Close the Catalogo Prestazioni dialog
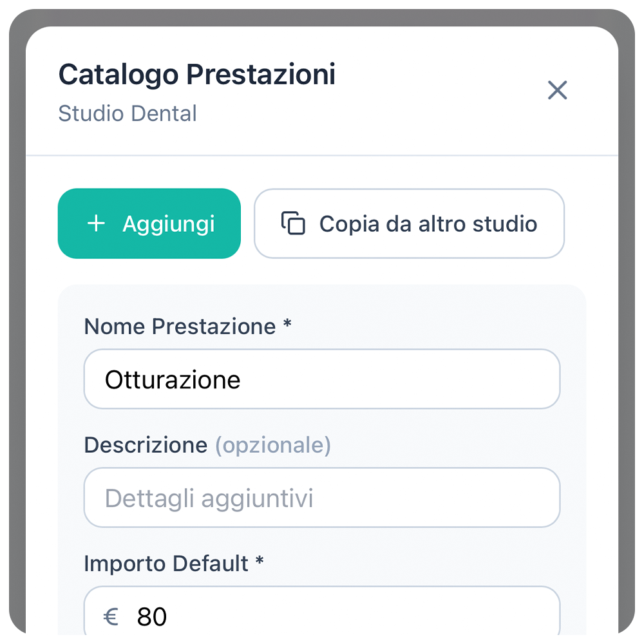Image resolution: width=644 pixels, height=644 pixels. click(557, 90)
